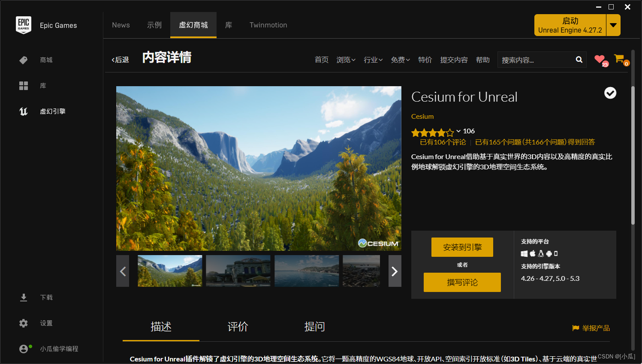Open the 库 library grid icon in sidebar

24,86
